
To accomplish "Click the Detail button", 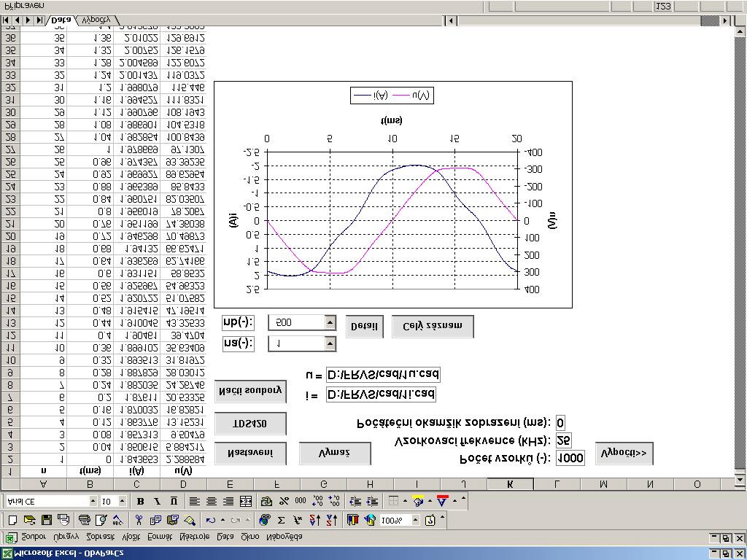I will [365, 327].
